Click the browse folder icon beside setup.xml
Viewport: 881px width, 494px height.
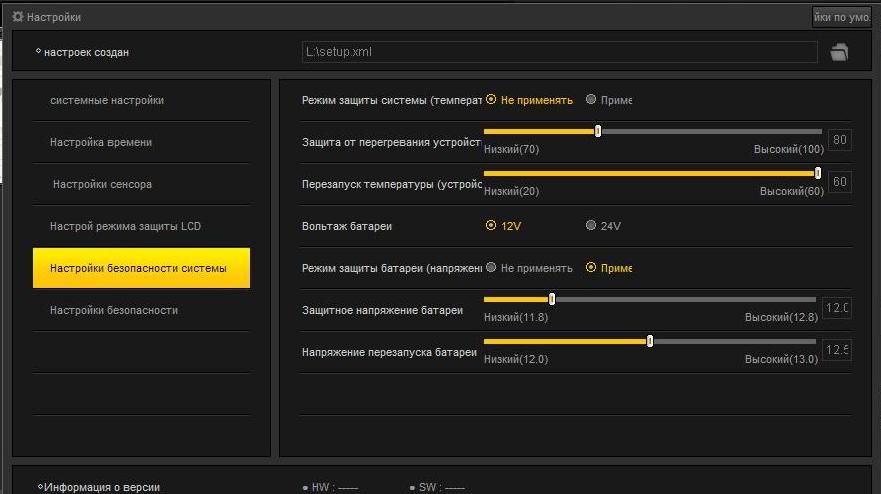coord(839,52)
